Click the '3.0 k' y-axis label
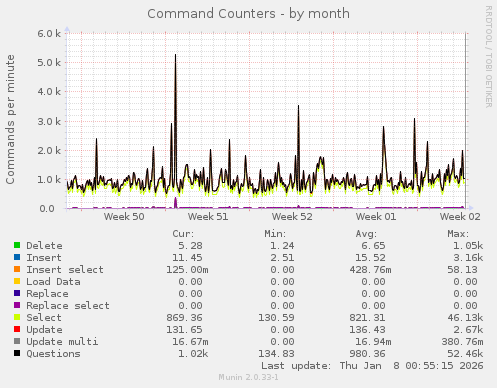The width and height of the screenshot is (497, 388). (x=49, y=121)
